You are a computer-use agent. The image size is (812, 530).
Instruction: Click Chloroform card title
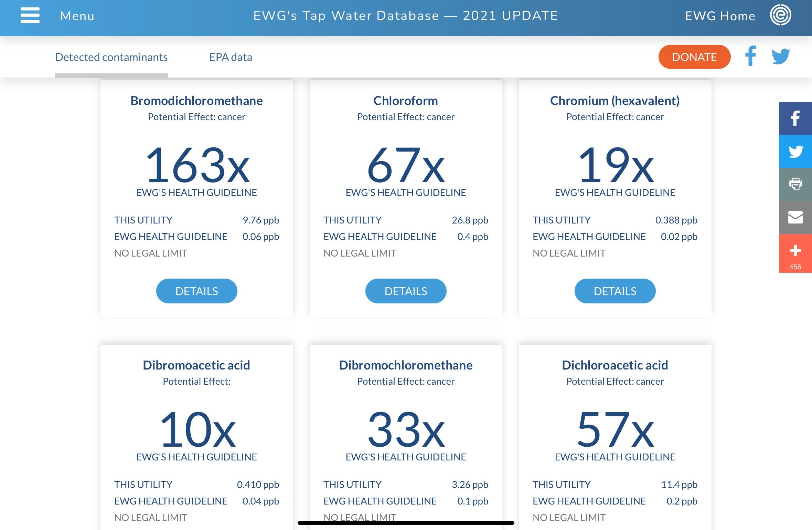tap(406, 101)
